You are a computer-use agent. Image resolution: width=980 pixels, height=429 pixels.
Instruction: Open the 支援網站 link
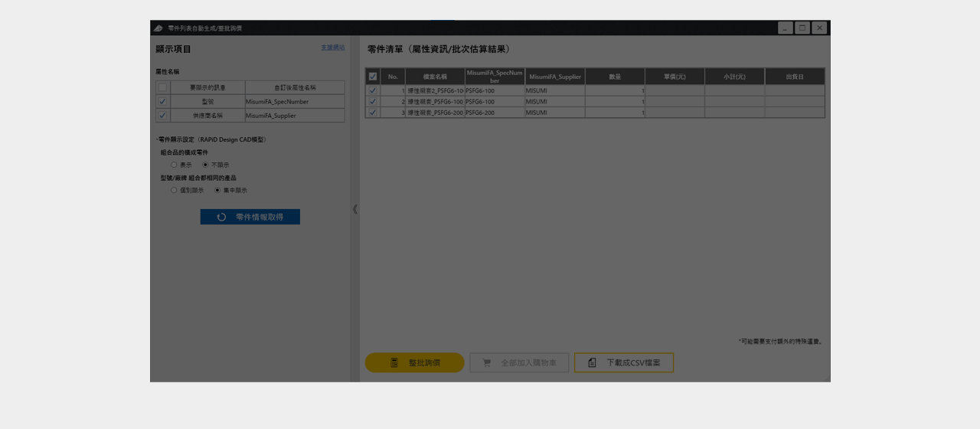[332, 47]
